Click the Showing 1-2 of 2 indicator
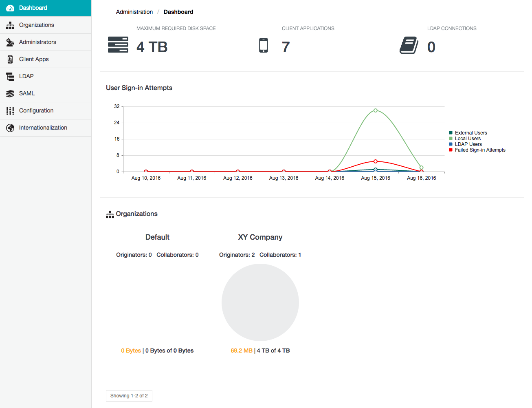The height and width of the screenshot is (408, 532). [x=129, y=396]
